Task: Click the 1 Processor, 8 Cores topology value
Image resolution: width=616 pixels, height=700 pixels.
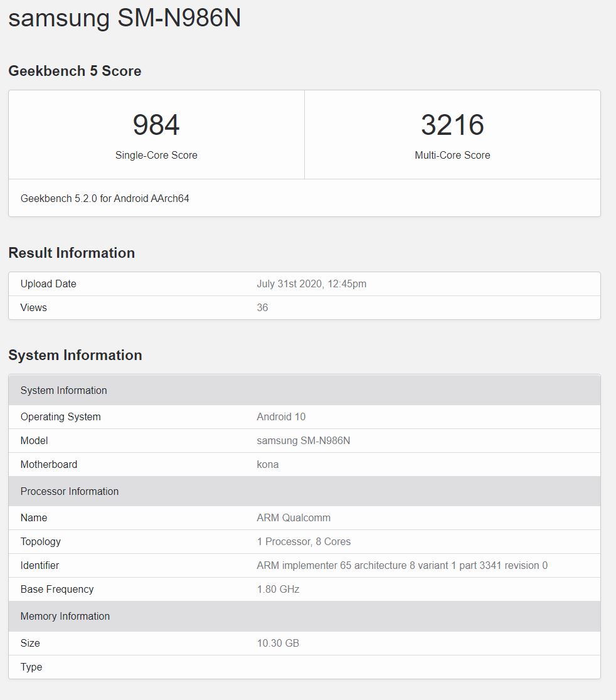Action: [x=304, y=541]
